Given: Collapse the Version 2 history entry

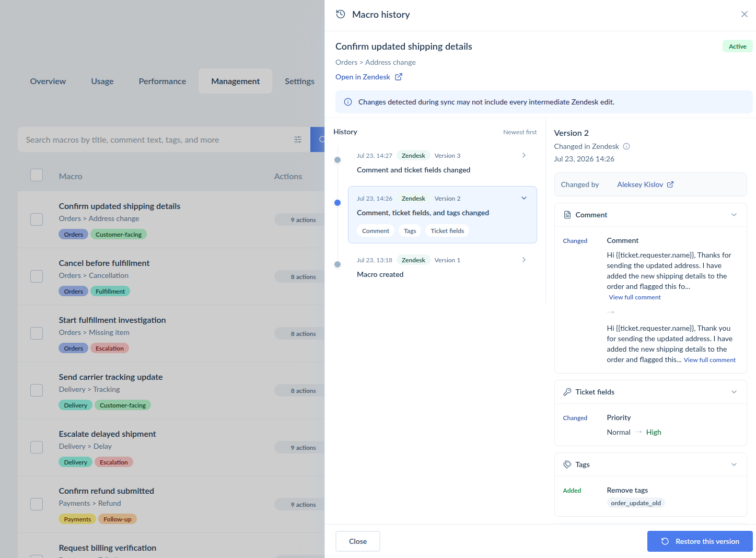Looking at the screenshot, I should 524,198.
